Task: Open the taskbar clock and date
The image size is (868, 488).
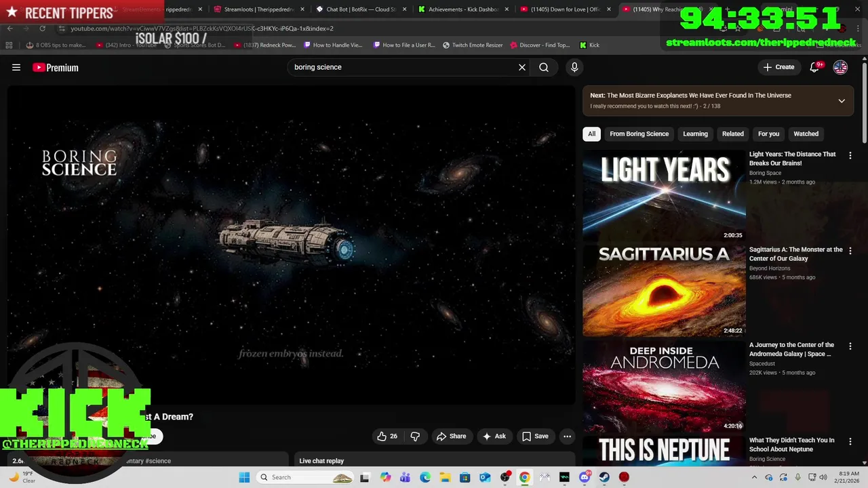Action: click(849, 477)
